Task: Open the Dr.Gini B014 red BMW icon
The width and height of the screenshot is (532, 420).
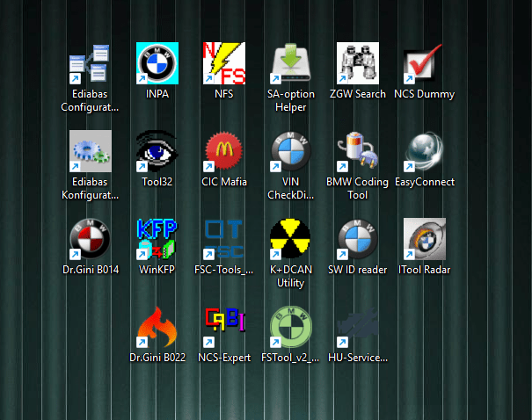Action: [x=90, y=239]
